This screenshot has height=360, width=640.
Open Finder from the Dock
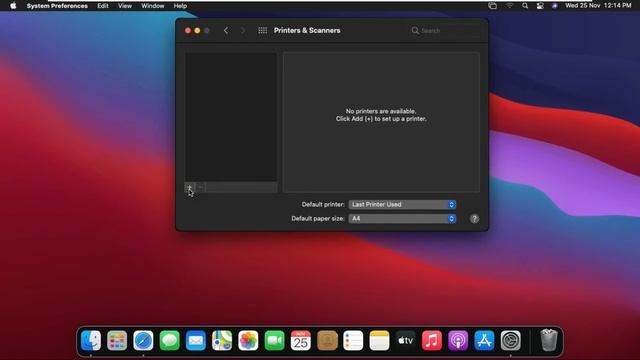(91, 340)
